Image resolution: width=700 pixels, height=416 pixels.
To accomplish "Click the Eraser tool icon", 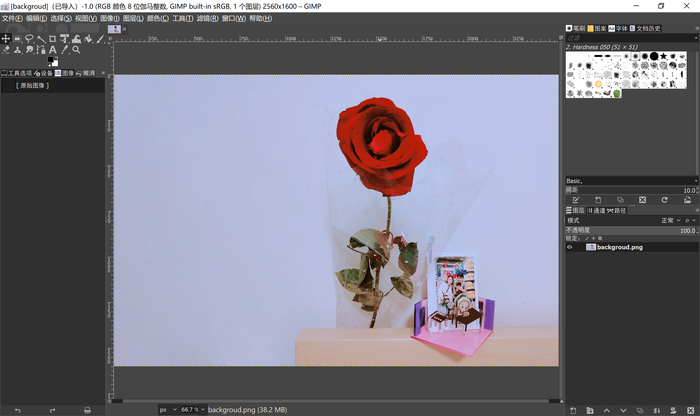I will (7, 50).
